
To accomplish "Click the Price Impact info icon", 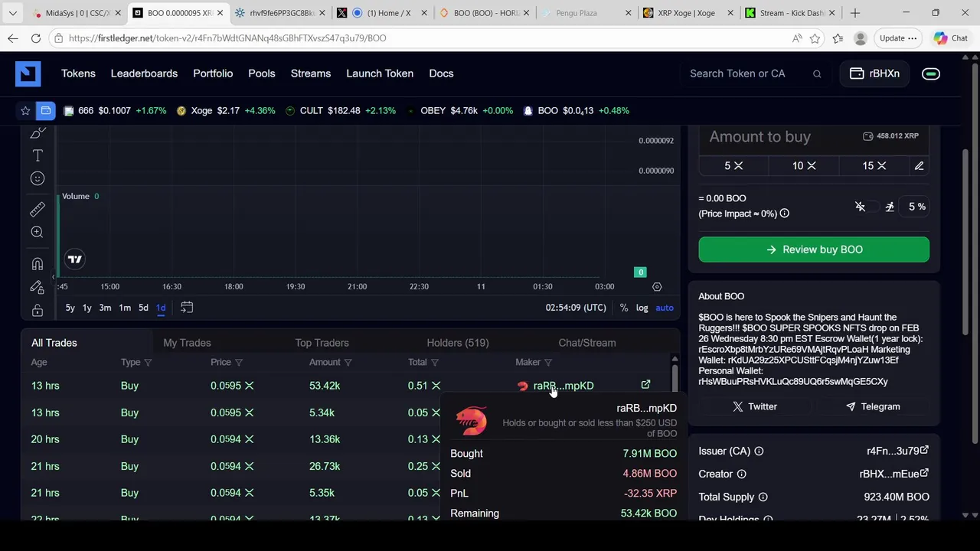I will tap(785, 214).
